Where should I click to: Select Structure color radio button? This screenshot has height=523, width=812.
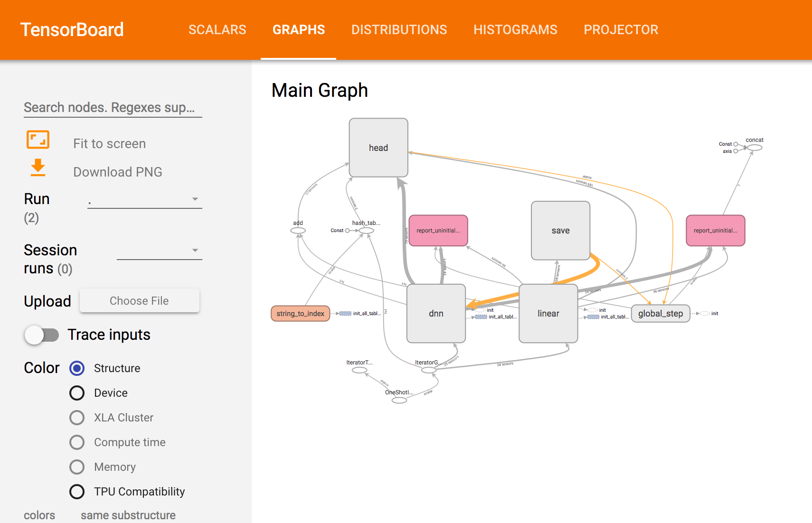point(77,368)
